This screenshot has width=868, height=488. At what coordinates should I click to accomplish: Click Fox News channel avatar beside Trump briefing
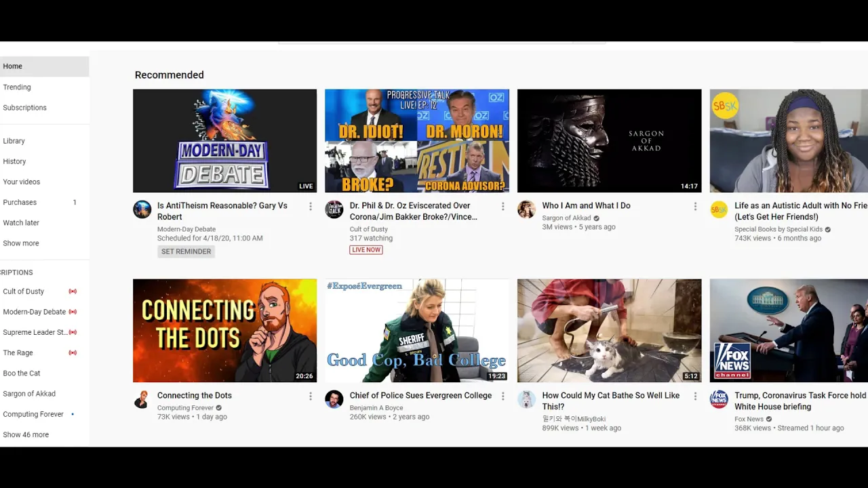point(719,399)
